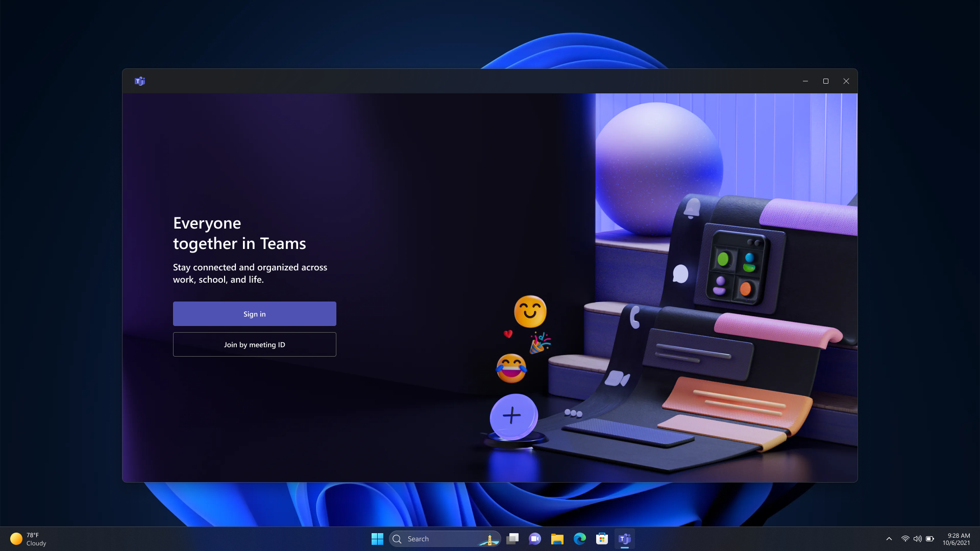Image resolution: width=980 pixels, height=551 pixels.
Task: Open File Explorer from taskbar
Action: click(x=557, y=539)
